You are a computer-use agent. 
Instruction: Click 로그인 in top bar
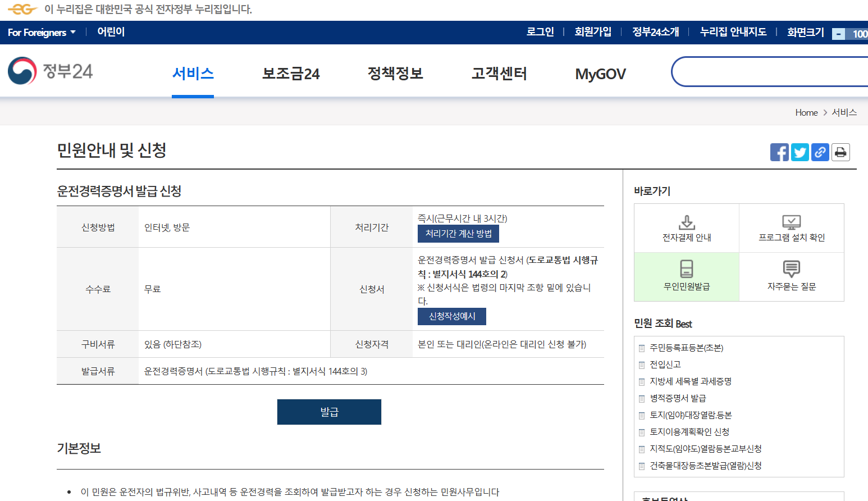(x=540, y=32)
